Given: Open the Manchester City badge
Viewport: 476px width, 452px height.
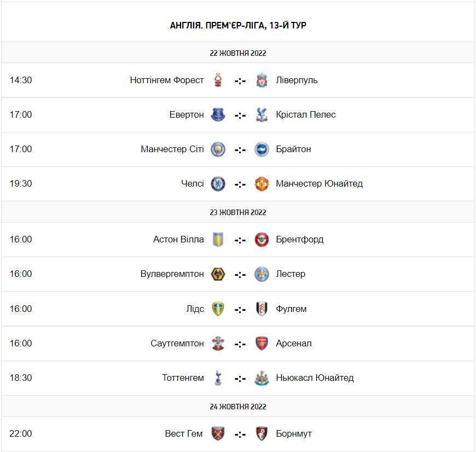Looking at the screenshot, I should point(218,149).
